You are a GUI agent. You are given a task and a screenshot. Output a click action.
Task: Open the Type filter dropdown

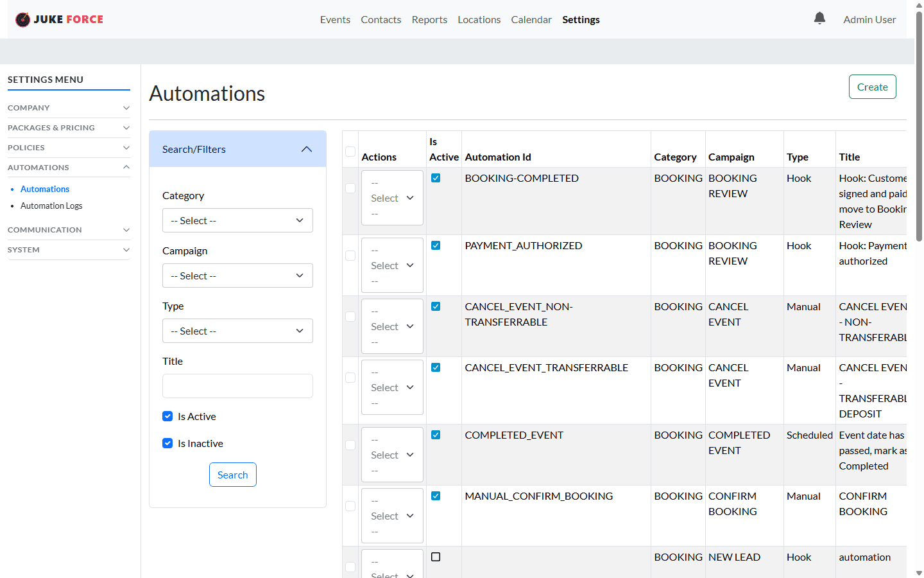[x=237, y=331]
